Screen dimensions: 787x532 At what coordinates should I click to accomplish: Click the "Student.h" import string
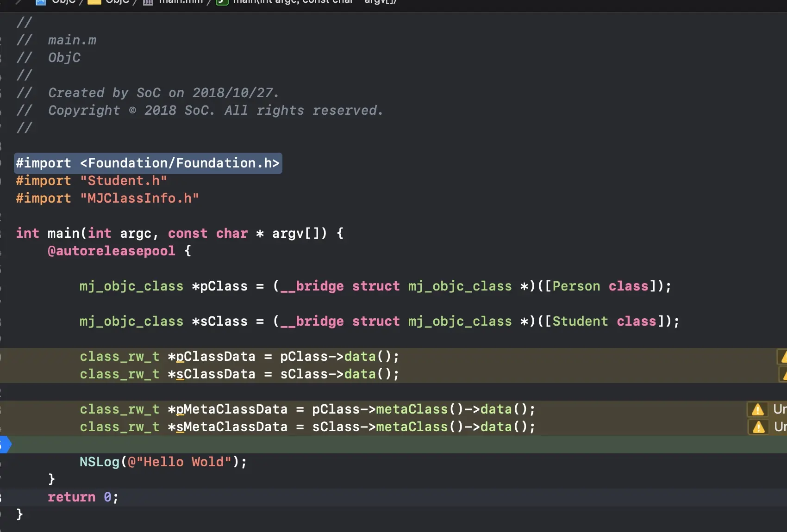tap(124, 181)
